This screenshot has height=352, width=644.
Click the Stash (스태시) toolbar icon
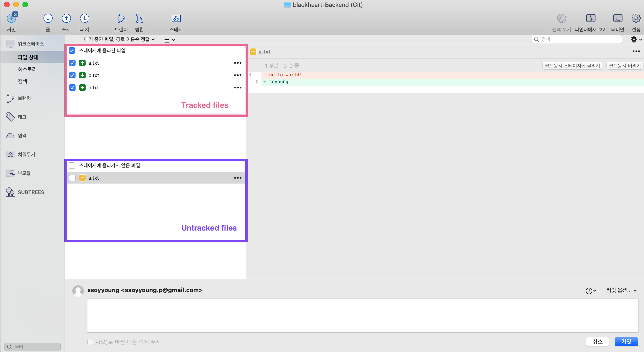[x=176, y=19]
